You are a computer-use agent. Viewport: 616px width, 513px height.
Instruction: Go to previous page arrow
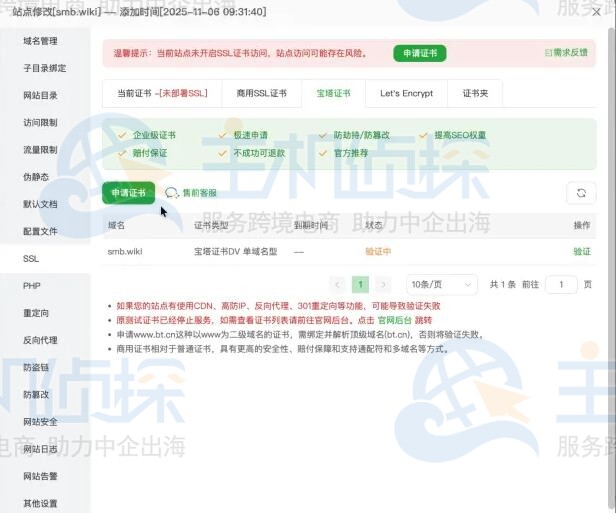click(x=337, y=284)
